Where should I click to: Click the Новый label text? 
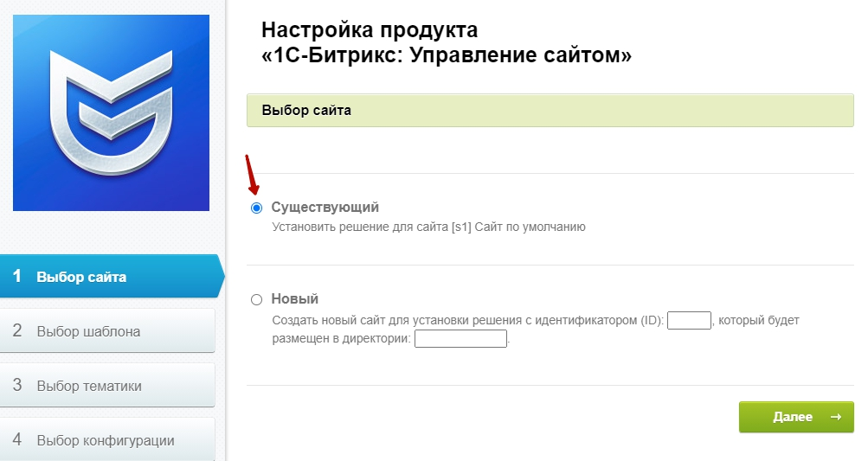294,299
